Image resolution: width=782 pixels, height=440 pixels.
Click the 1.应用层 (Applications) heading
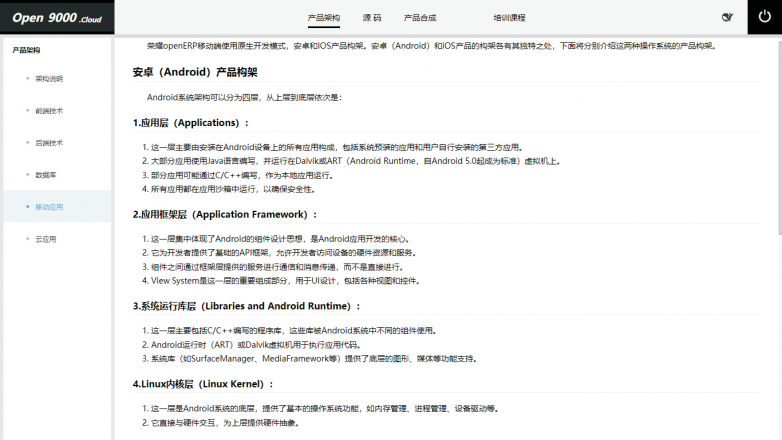click(x=190, y=123)
